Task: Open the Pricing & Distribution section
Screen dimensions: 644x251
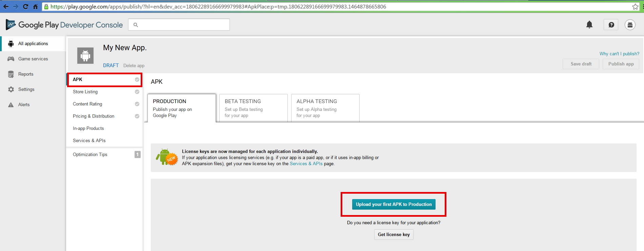Action: pos(104,116)
